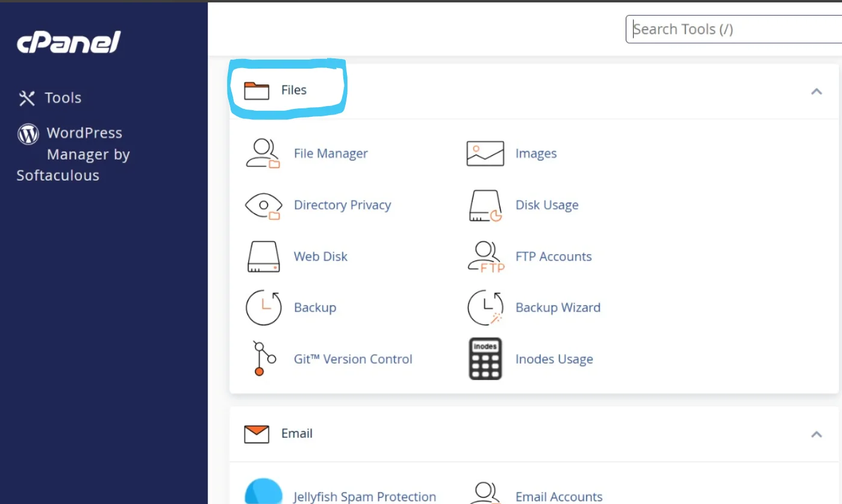Screen dimensions: 842x504
Task: Click the File Manager icon
Action: 263,154
